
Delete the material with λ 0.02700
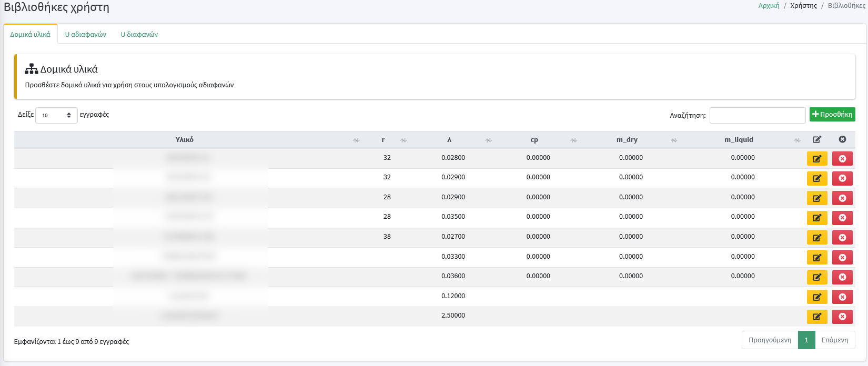pyautogui.click(x=842, y=238)
